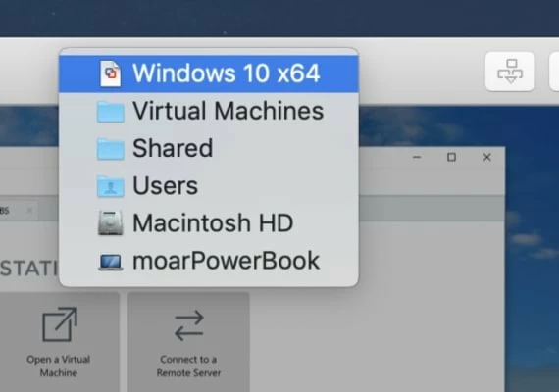Select moarPowerBook computer entry
Screen dimensions: 559x392
tap(209, 261)
